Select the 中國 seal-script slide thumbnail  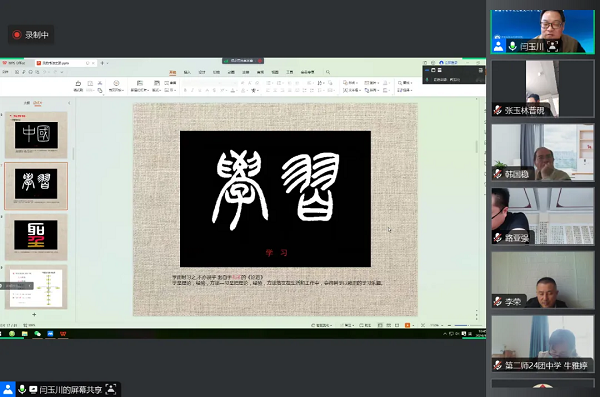click(x=36, y=135)
